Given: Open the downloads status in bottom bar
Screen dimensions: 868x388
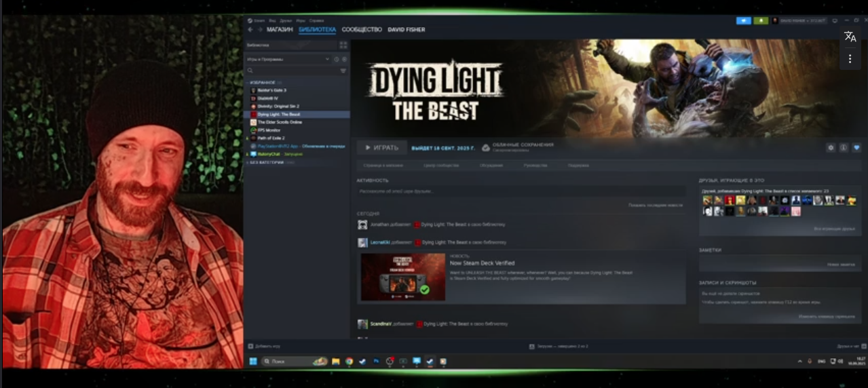Looking at the screenshot, I should tap(558, 346).
